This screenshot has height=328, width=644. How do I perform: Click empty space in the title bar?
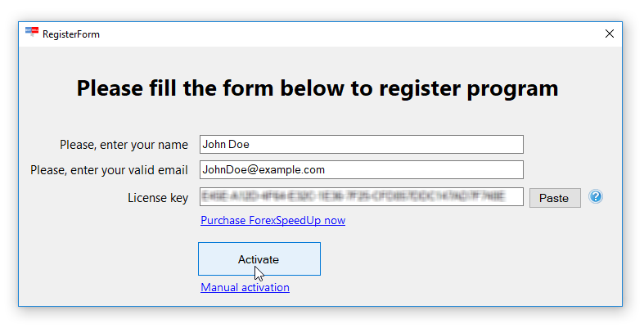[x=327, y=34]
